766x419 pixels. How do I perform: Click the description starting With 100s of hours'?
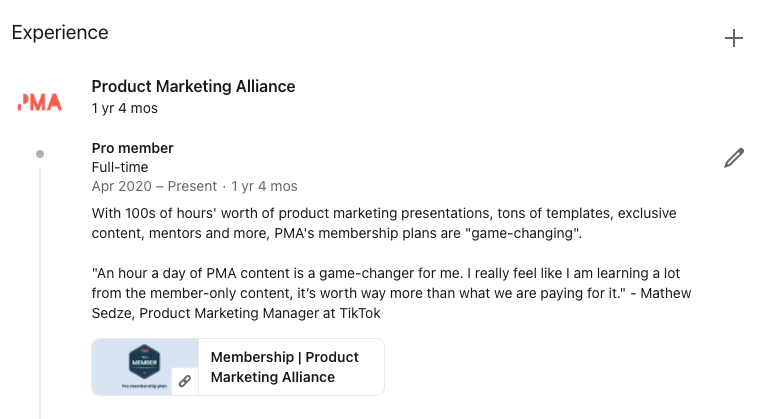tap(384, 223)
